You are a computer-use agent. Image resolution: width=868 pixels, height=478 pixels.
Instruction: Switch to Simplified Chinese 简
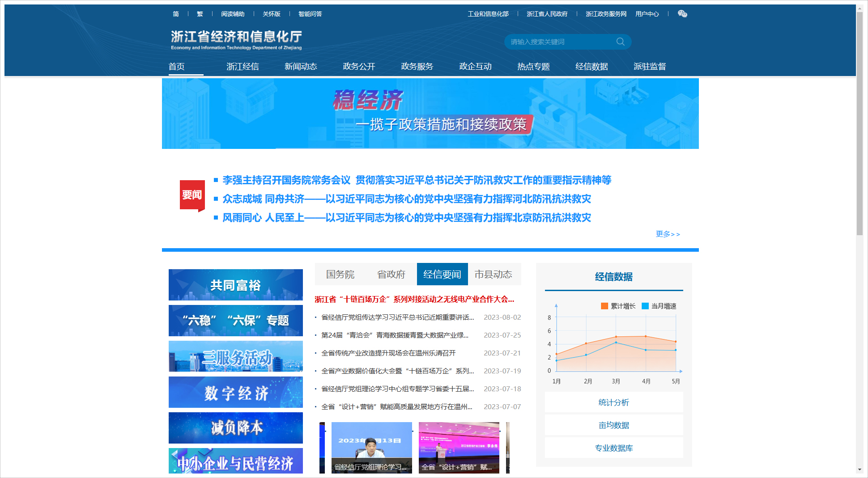tap(176, 14)
